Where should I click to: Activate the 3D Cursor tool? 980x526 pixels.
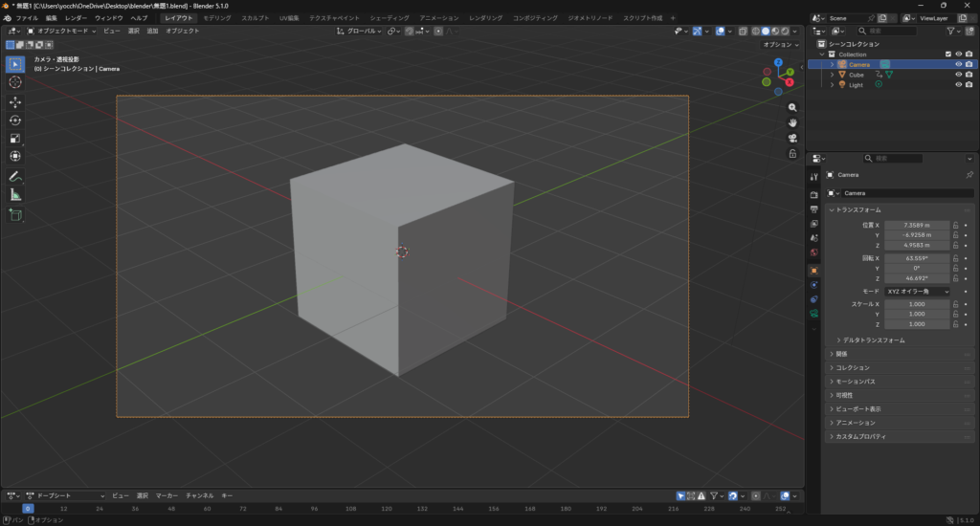click(15, 82)
